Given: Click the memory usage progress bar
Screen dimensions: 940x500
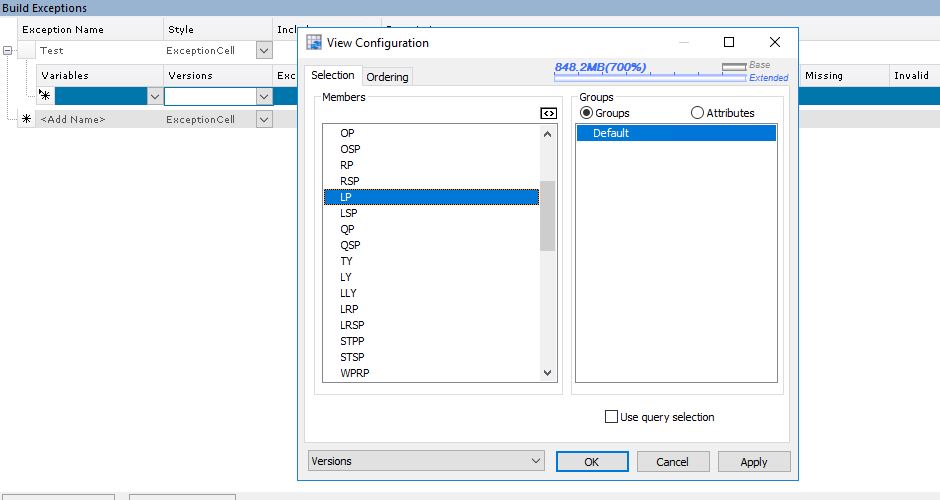Looking at the screenshot, I should (650, 77).
